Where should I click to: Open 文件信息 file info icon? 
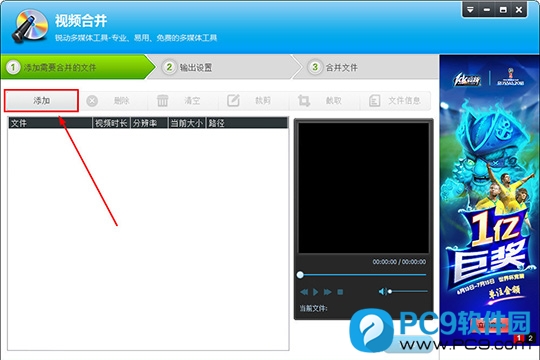tap(374, 101)
